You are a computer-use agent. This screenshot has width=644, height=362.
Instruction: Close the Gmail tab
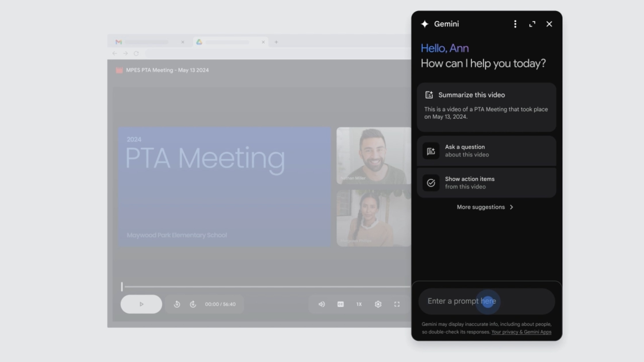[183, 42]
